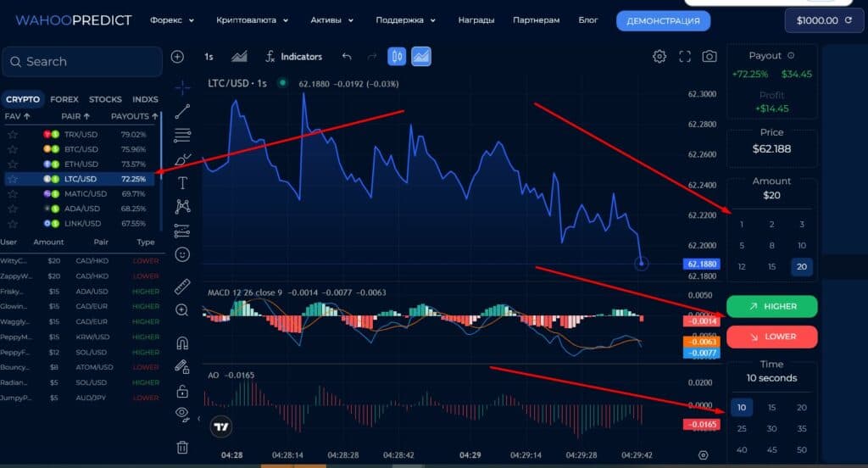The image size is (868, 468).
Task: Select the Text tool in drawing toolbar
Action: tap(182, 182)
